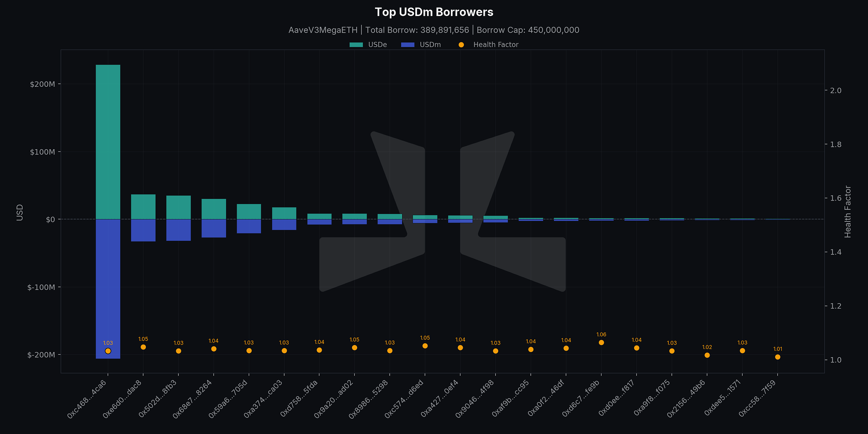Click the orange Health Factor legend marker
Image resolution: width=868 pixels, height=434 pixels.
click(461, 45)
